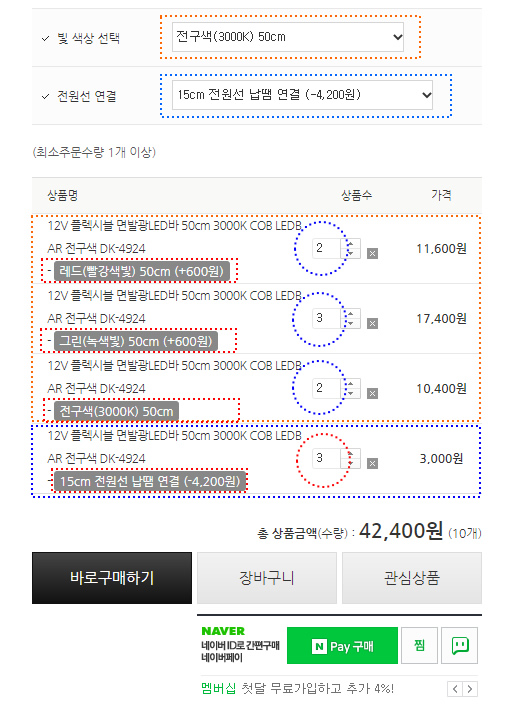Show previous Naver membership banner
Image resolution: width=517 pixels, height=705 pixels.
pos(455,689)
